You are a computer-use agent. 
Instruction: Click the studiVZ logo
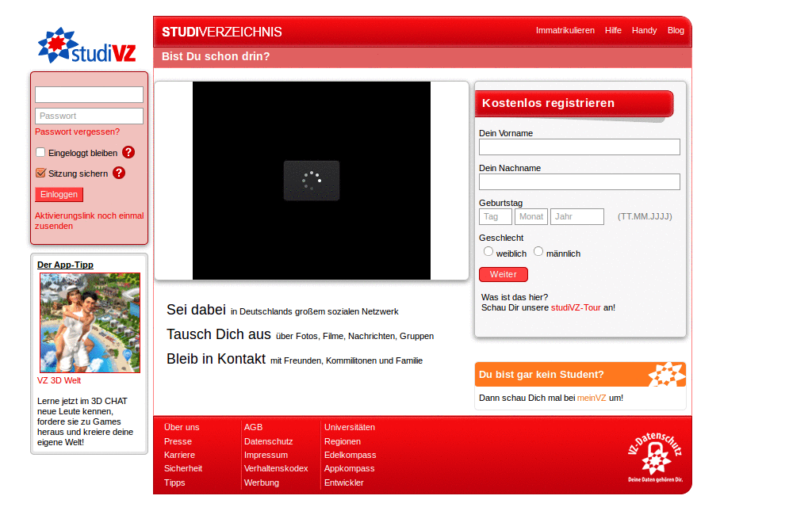(87, 45)
